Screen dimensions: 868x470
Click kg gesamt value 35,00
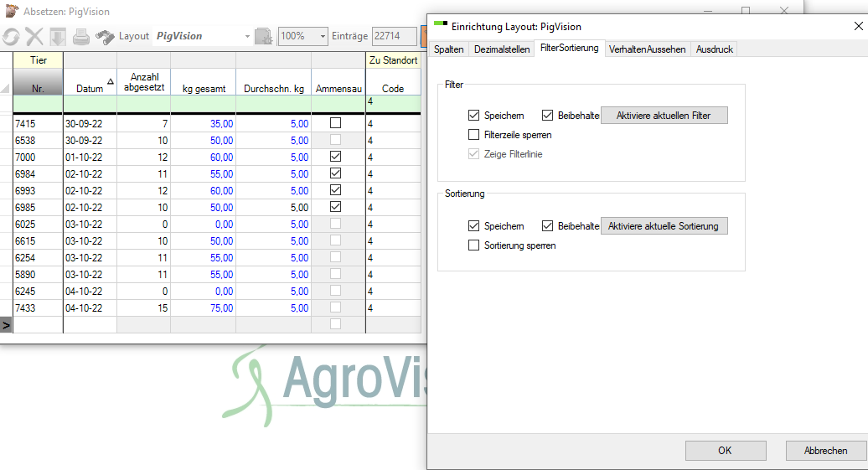point(203,123)
